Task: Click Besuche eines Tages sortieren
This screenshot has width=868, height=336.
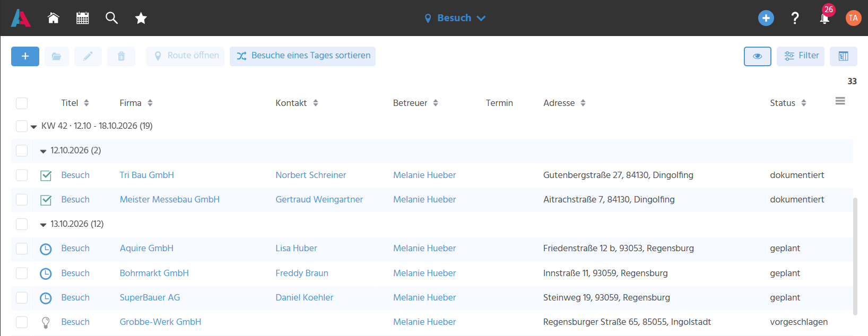Action: [x=302, y=56]
